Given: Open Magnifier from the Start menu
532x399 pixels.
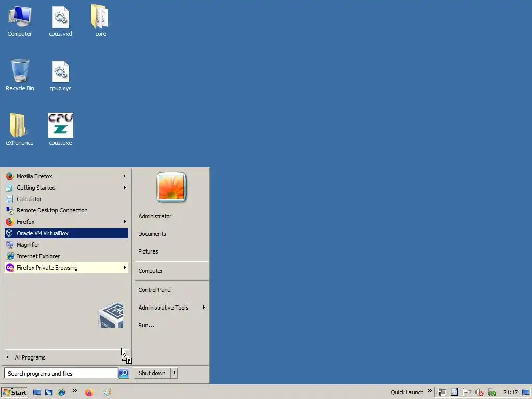Looking at the screenshot, I should 66,245.
